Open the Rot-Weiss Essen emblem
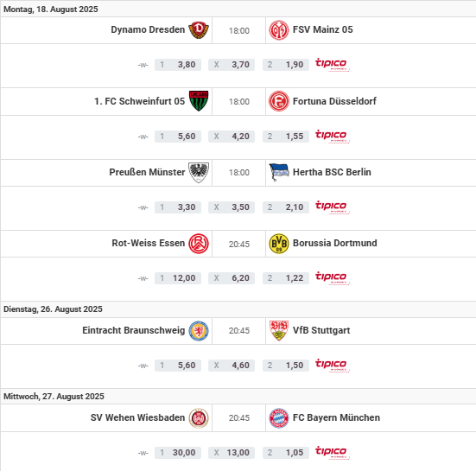Viewport: 476px width, 471px height. pyautogui.click(x=199, y=243)
